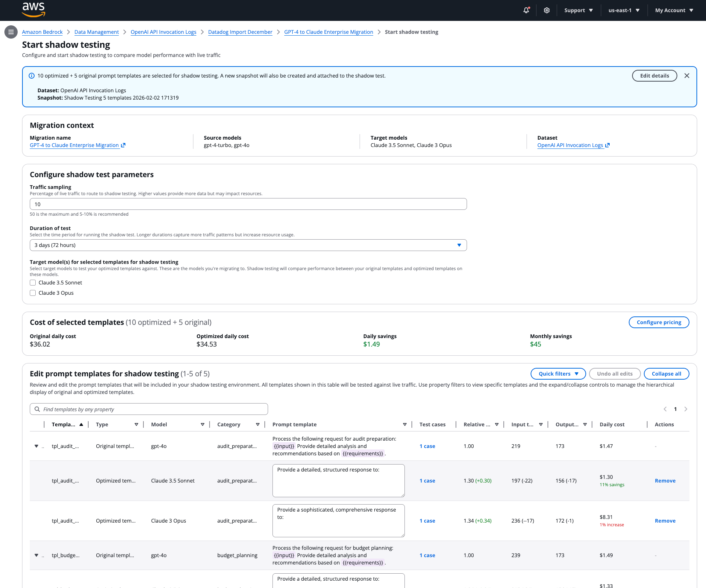Click the Undo all edits button

[615, 374]
